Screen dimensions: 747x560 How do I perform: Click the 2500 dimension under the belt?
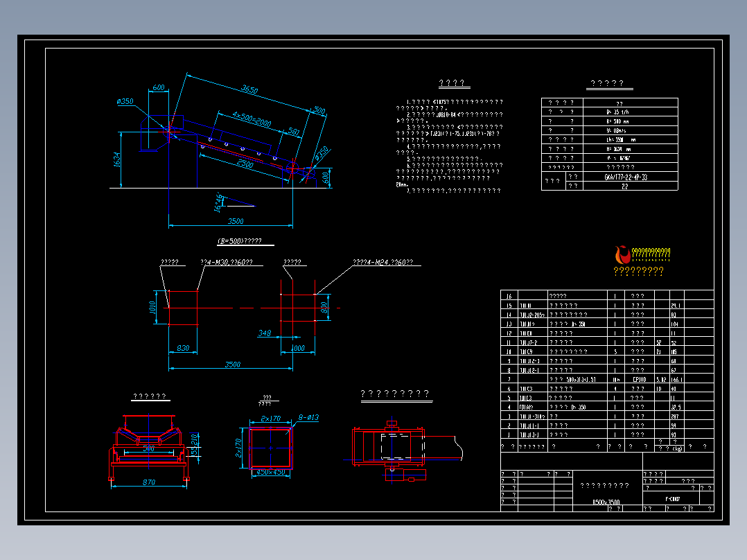(245, 164)
